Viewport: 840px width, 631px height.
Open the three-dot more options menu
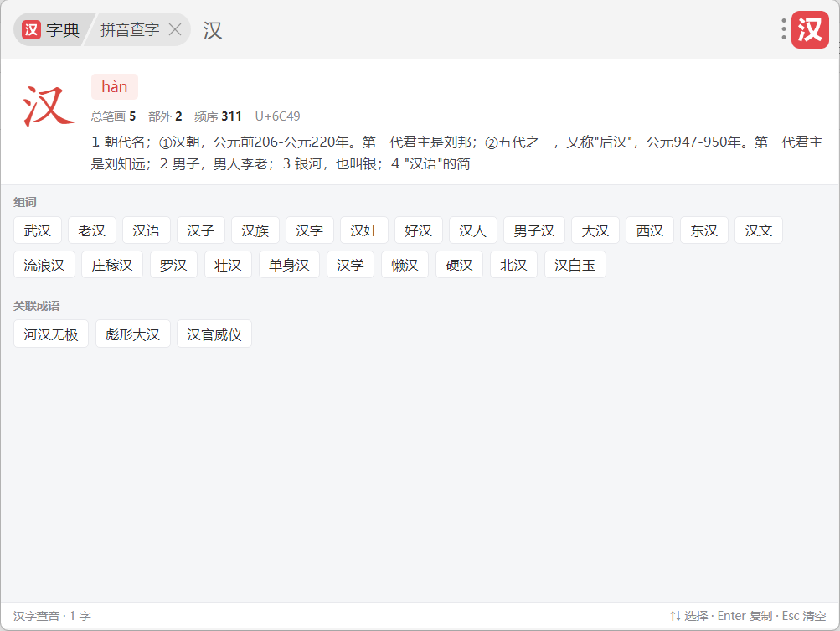(x=783, y=29)
